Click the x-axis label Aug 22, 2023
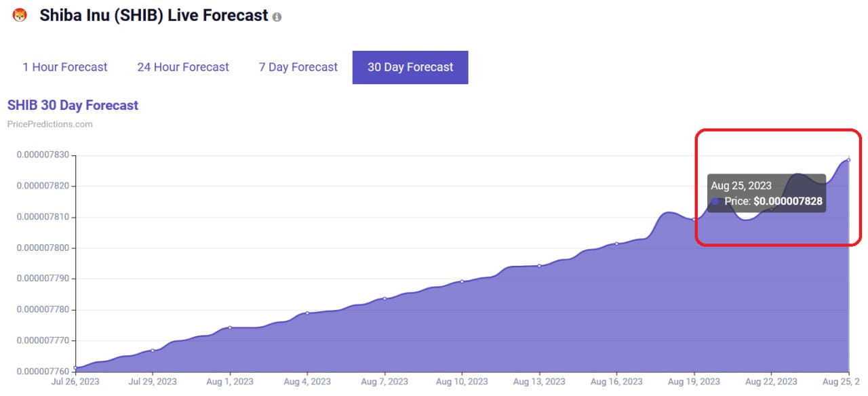Image resolution: width=868 pixels, height=396 pixels. pyautogui.click(x=771, y=382)
